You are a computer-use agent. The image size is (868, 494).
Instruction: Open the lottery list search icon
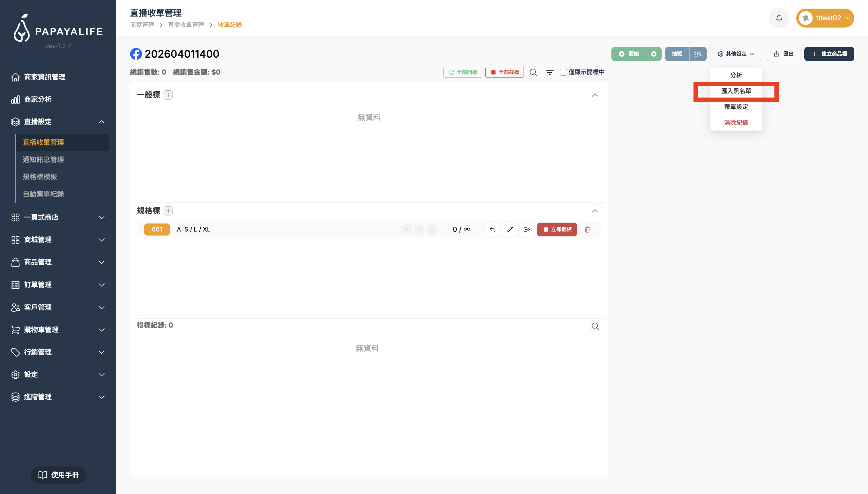point(697,54)
